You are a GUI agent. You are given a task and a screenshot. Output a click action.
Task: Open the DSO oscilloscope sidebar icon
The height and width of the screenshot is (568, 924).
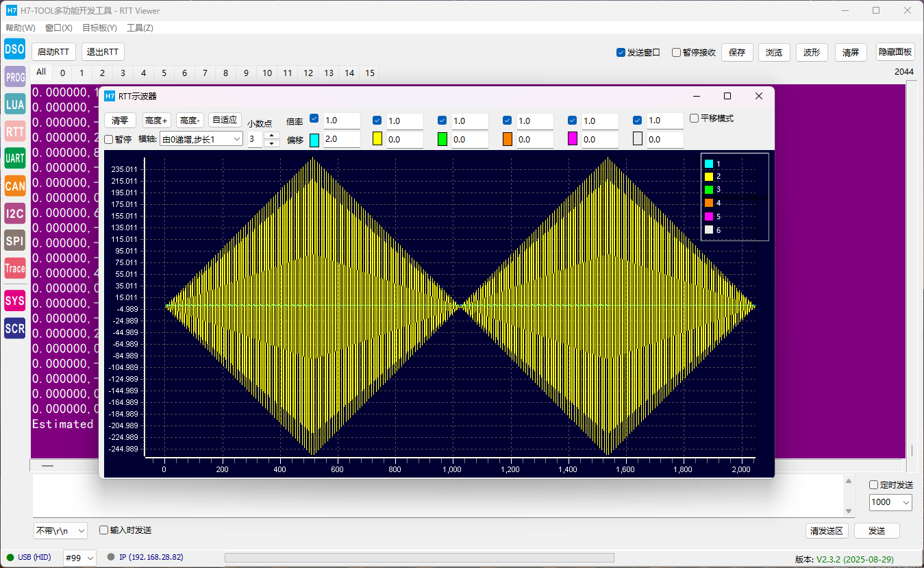click(x=14, y=49)
